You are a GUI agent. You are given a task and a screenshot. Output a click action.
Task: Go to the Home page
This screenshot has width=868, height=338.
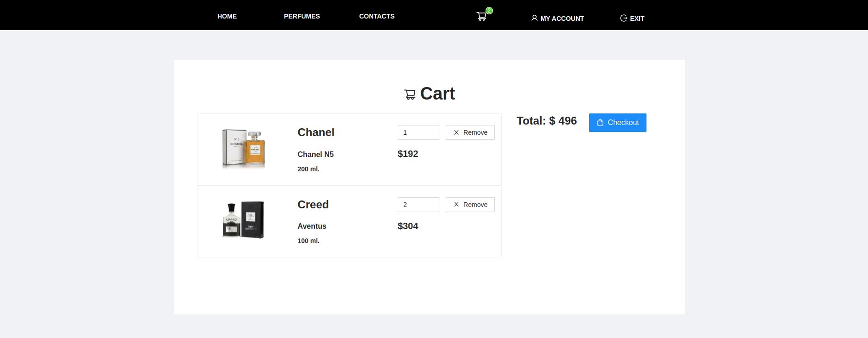pos(227,16)
